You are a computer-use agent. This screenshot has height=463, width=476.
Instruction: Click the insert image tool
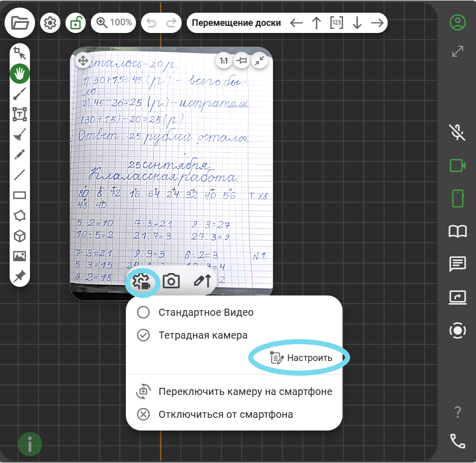[20, 256]
